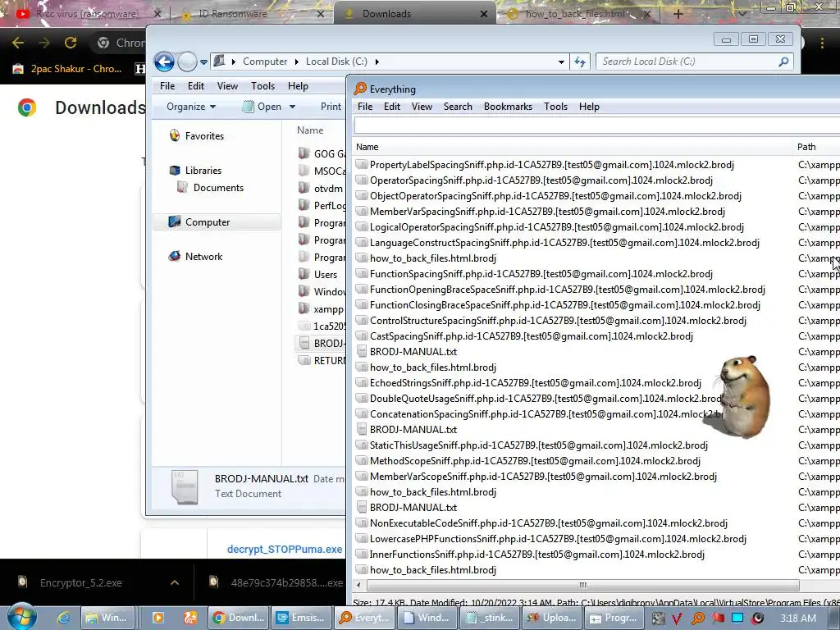Click Chrome's reload button
The height and width of the screenshot is (630, 840).
[71, 43]
